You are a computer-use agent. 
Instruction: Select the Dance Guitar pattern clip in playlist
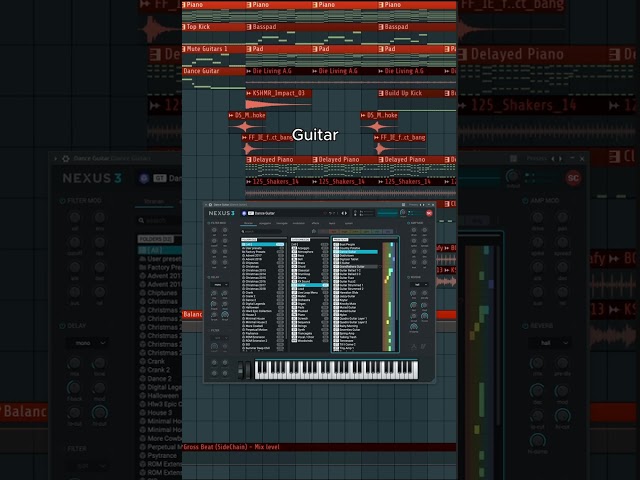(214, 78)
